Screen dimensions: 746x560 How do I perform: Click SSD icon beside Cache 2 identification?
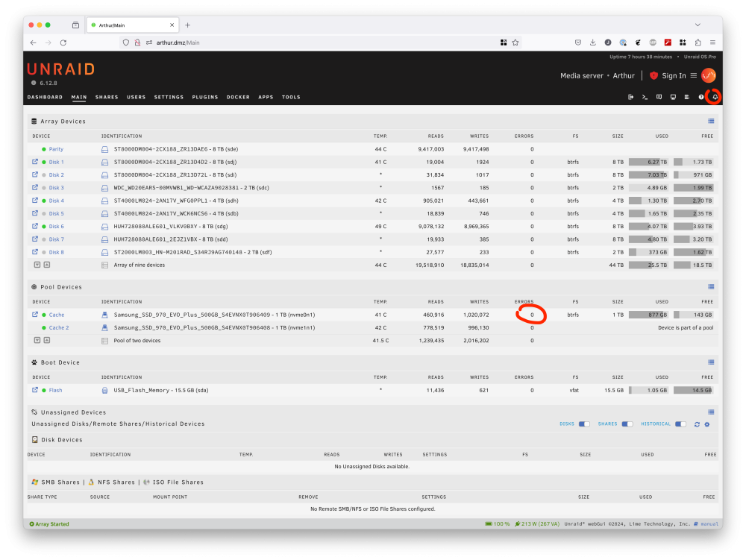pyautogui.click(x=104, y=327)
